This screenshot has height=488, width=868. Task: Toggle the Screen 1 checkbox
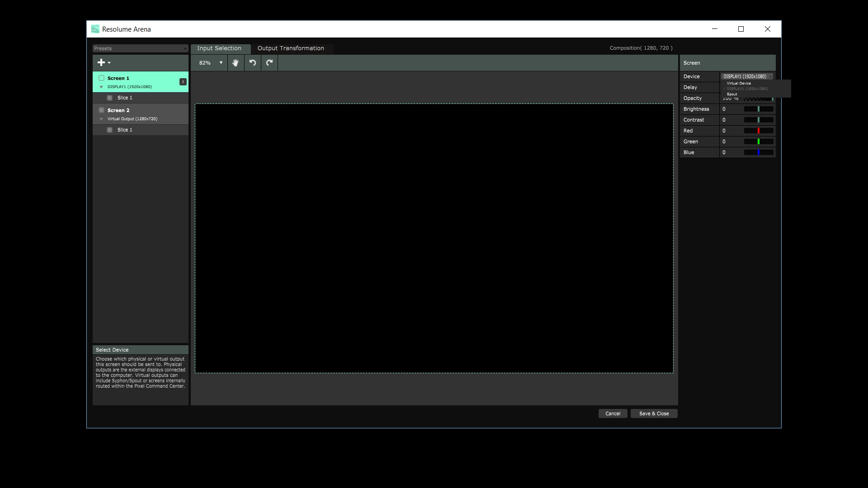pyautogui.click(x=102, y=78)
